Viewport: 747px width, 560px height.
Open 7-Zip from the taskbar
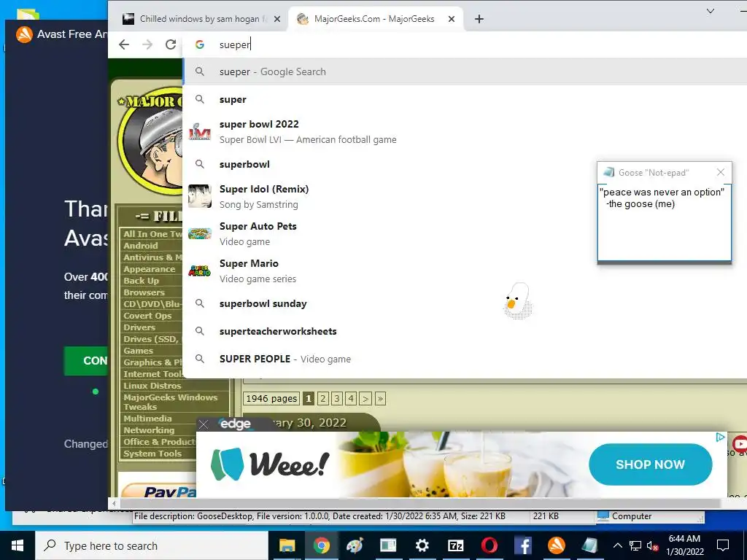[x=455, y=545]
